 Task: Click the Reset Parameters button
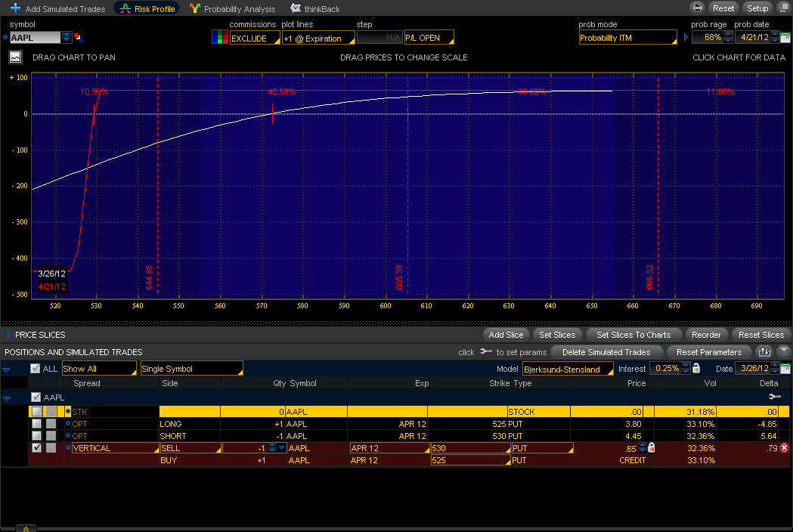point(709,351)
